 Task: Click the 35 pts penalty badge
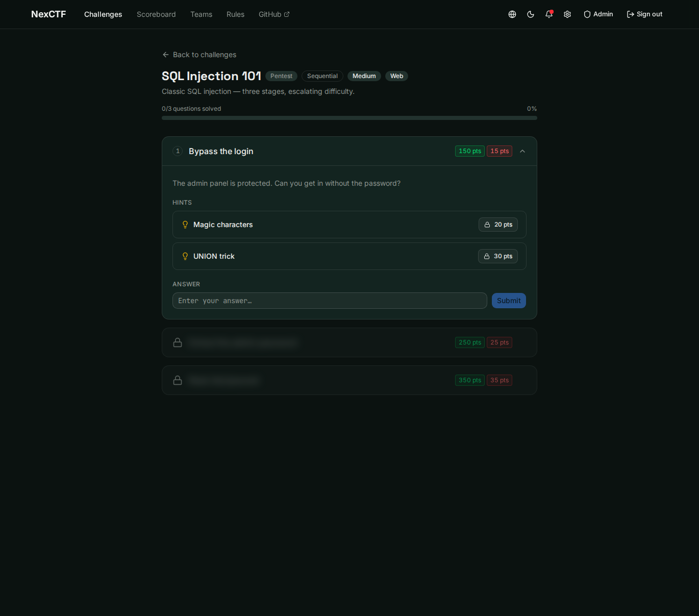[500, 380]
